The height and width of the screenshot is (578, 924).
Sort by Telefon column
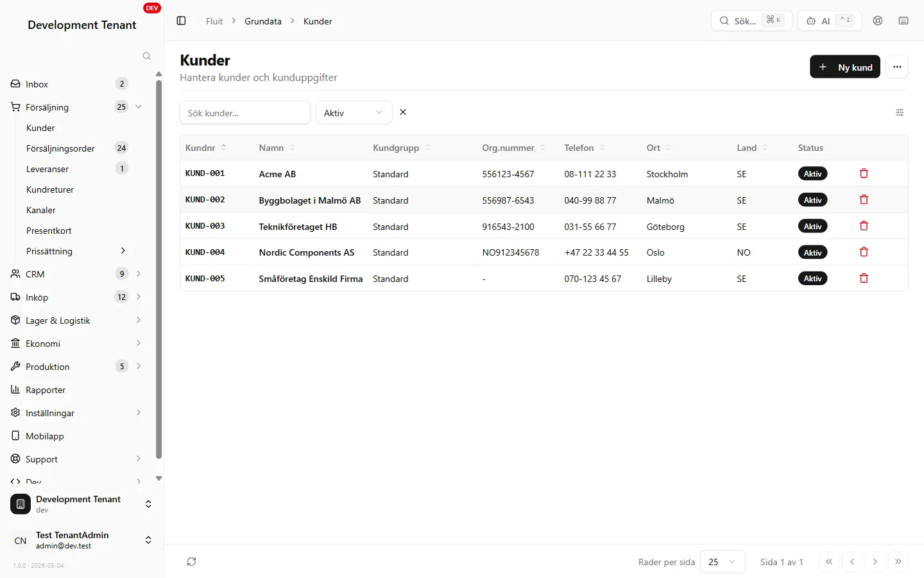tap(585, 148)
